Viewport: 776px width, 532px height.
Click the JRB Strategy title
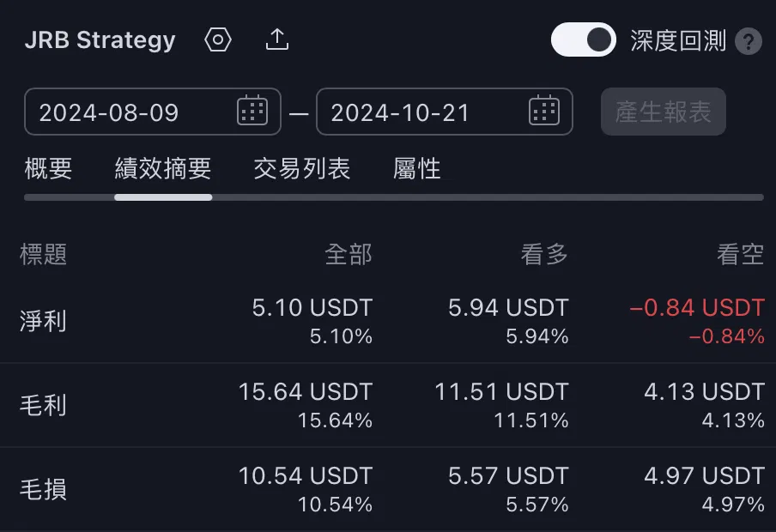click(100, 40)
